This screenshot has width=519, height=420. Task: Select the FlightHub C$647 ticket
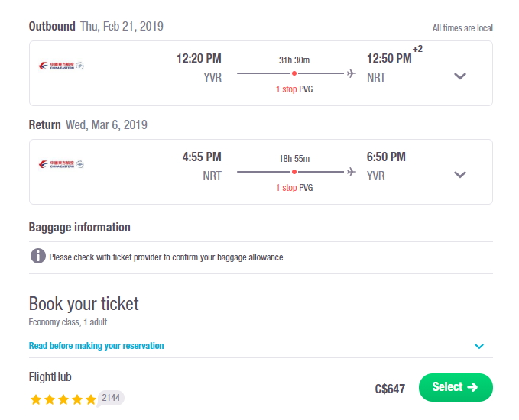point(456,387)
